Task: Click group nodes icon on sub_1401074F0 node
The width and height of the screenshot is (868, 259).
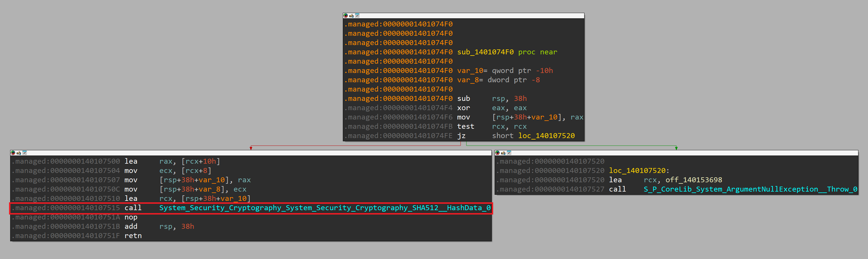Action: (x=357, y=15)
